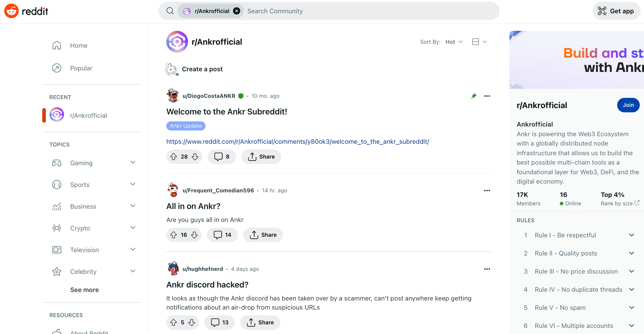Downvote the All in on Ankr post

[195, 235]
